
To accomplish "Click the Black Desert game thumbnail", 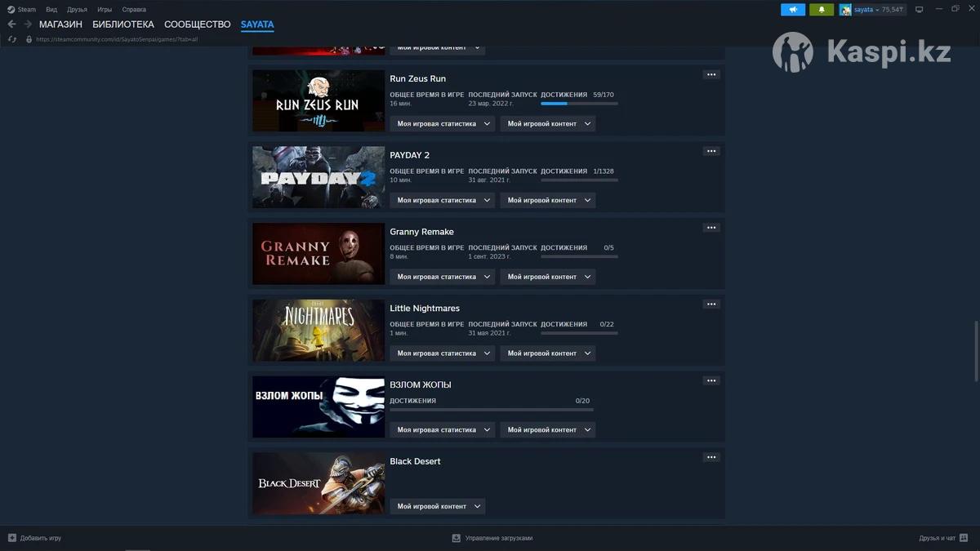I will coord(318,483).
